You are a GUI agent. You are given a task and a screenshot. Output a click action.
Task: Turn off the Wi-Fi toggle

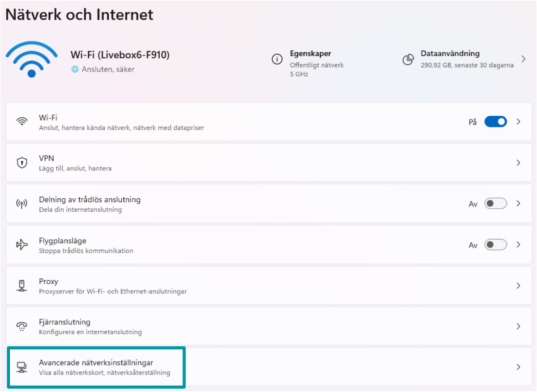pos(496,121)
